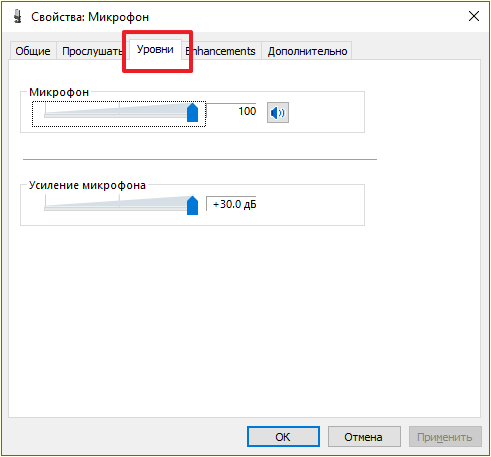Image resolution: width=491 pixels, height=457 pixels.
Task: Select the highlighted Уровни tab
Action: [155, 49]
